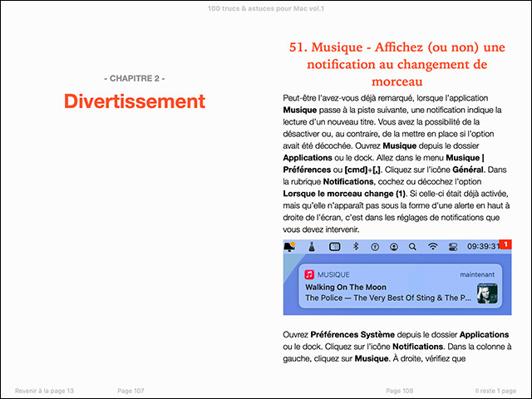
Task: Click the 'Il reste 1 page' indicator
Action: pos(495,391)
